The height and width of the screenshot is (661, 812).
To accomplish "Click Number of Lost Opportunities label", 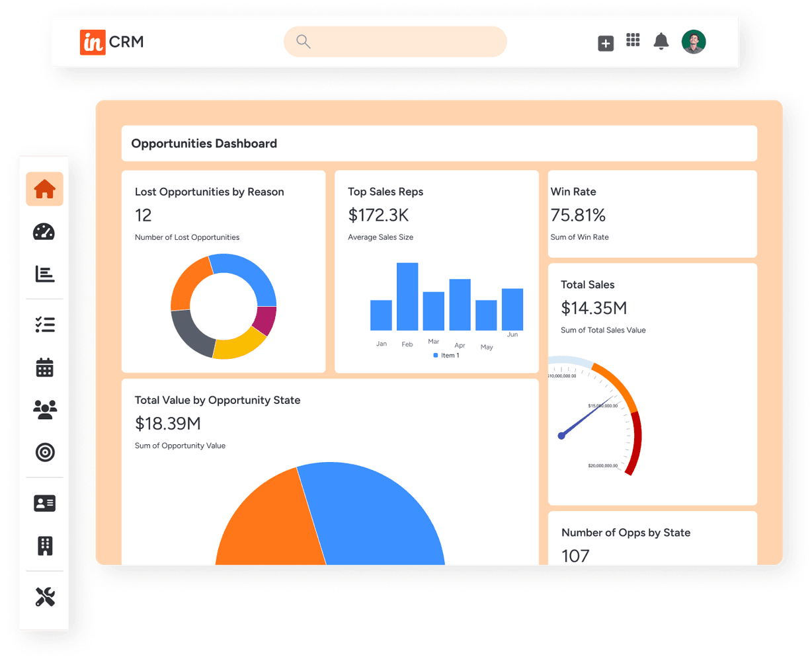I will (187, 237).
